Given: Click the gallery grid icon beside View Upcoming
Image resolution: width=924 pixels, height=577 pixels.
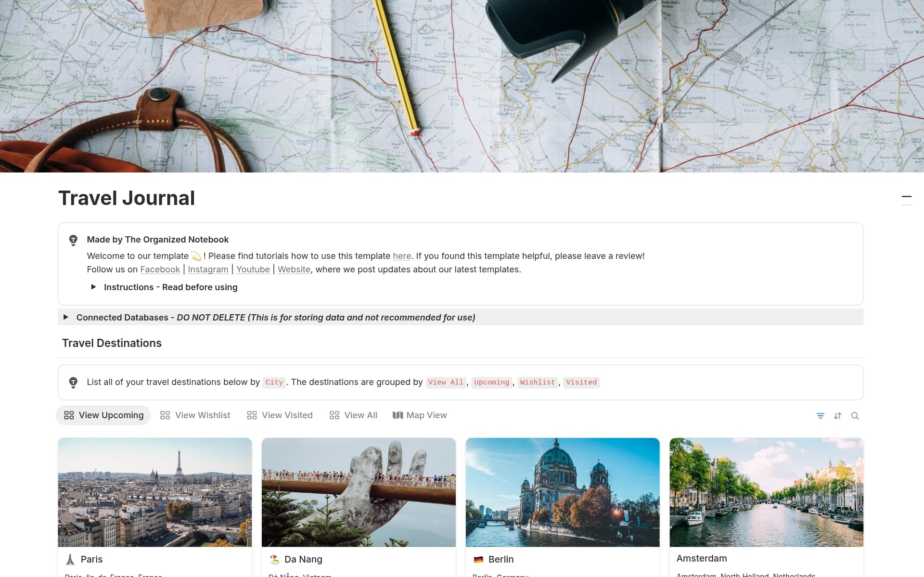Looking at the screenshot, I should click(x=68, y=415).
